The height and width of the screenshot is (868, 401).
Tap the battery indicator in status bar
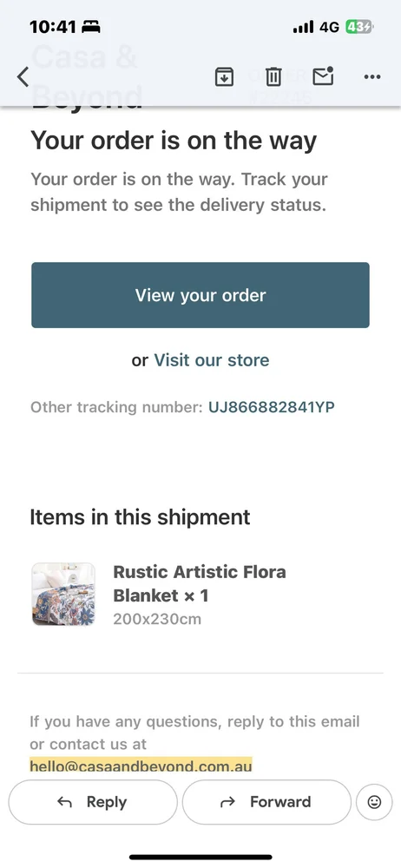tap(359, 27)
